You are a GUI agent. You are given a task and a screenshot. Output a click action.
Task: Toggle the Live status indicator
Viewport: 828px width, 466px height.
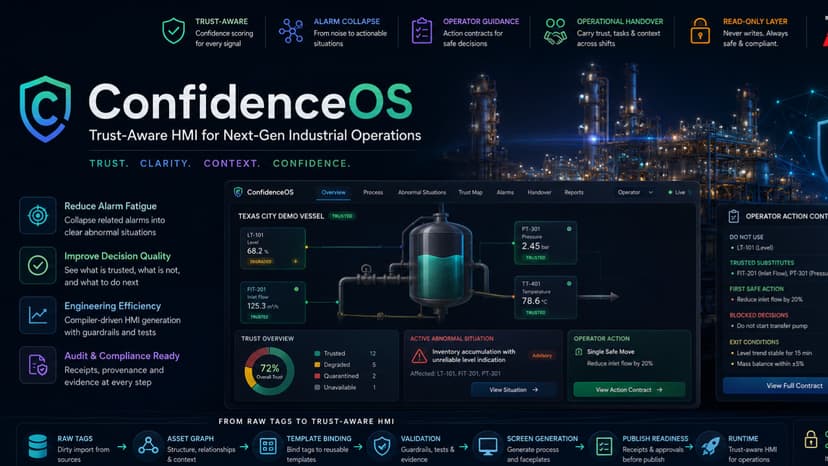pos(677,192)
